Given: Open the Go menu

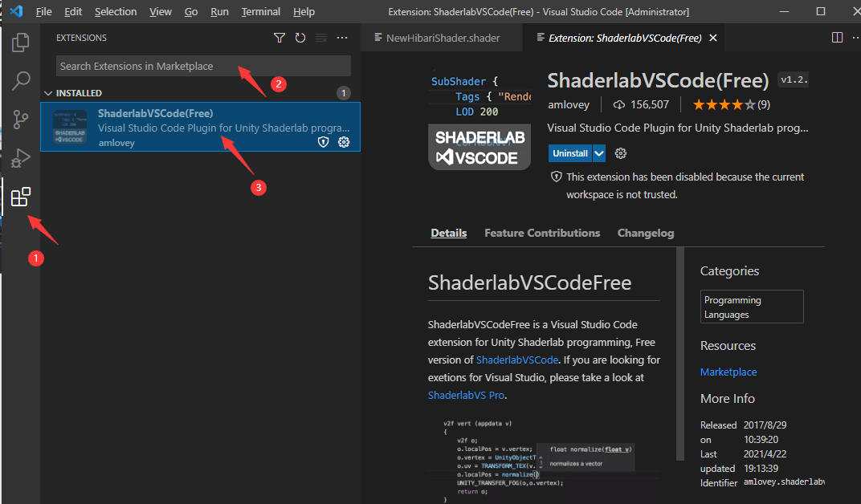Looking at the screenshot, I should [191, 11].
